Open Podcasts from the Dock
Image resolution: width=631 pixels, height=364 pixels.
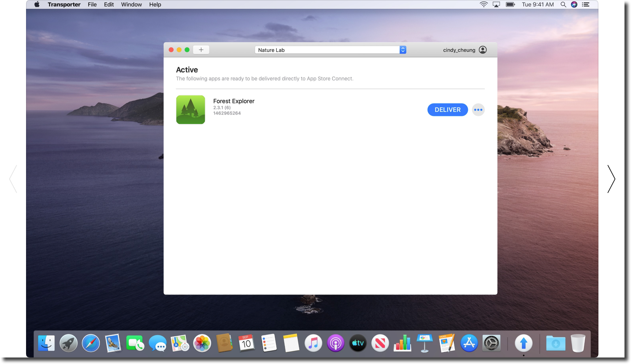pos(336,343)
